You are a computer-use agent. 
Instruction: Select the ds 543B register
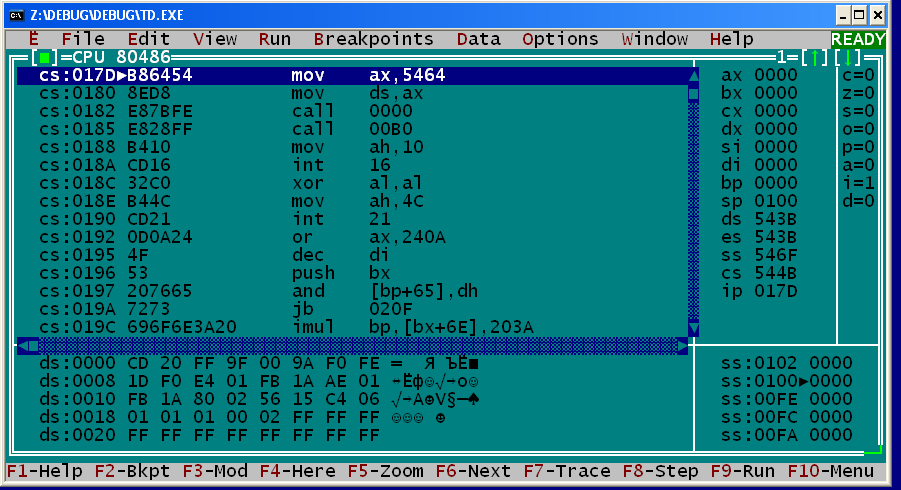[759, 219]
